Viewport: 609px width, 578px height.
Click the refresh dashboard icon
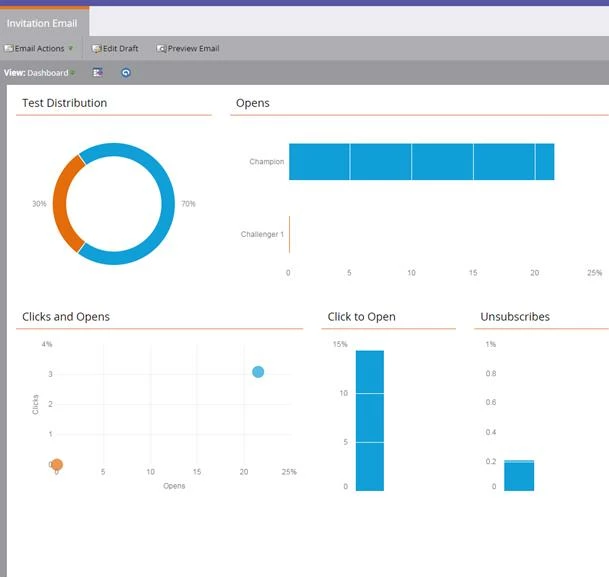pyautogui.click(x=126, y=73)
